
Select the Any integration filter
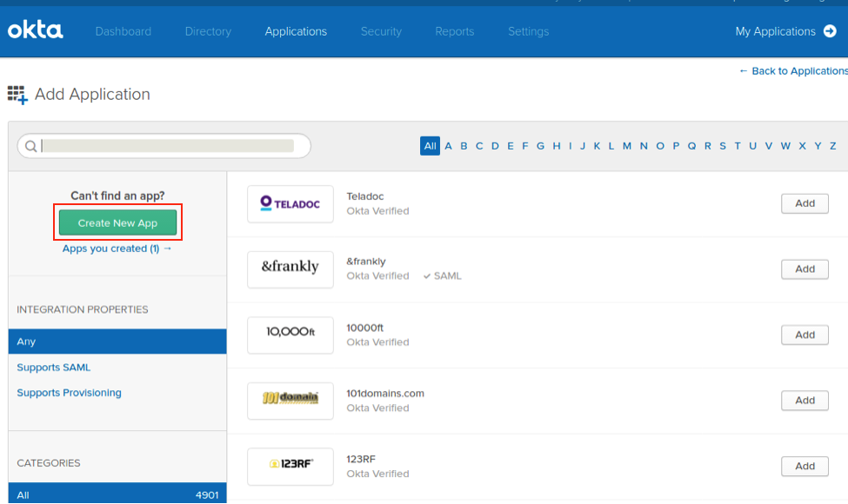[x=117, y=342]
